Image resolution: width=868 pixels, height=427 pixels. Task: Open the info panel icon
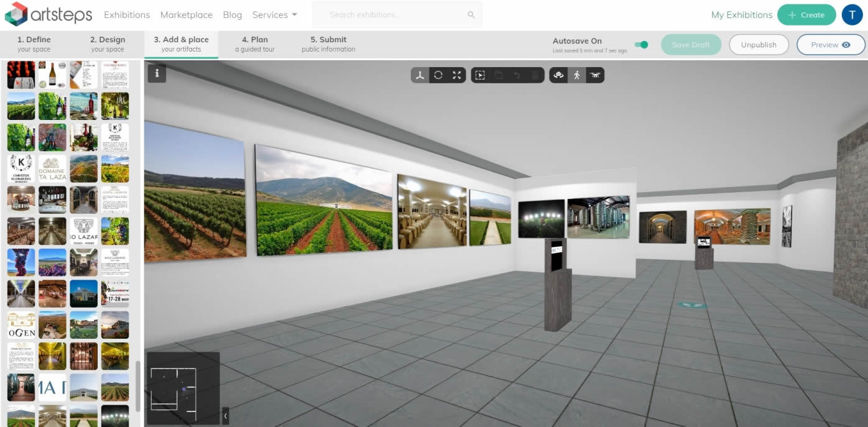(157, 73)
